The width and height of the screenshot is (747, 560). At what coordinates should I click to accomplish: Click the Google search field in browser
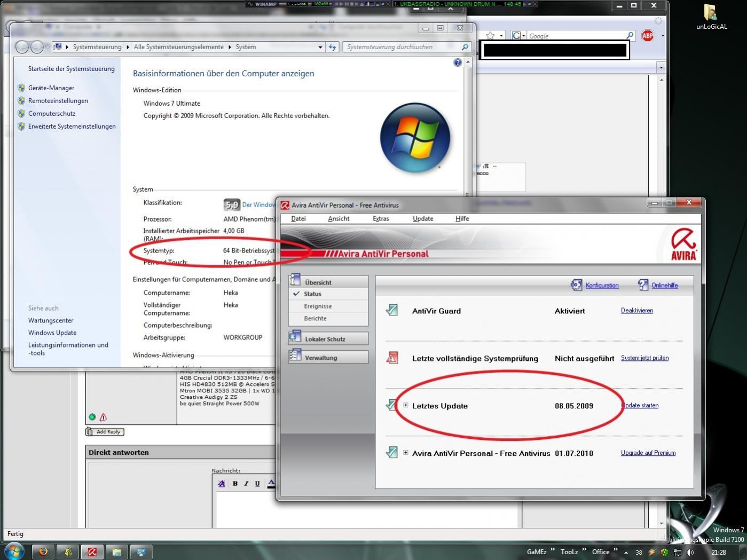(576, 36)
